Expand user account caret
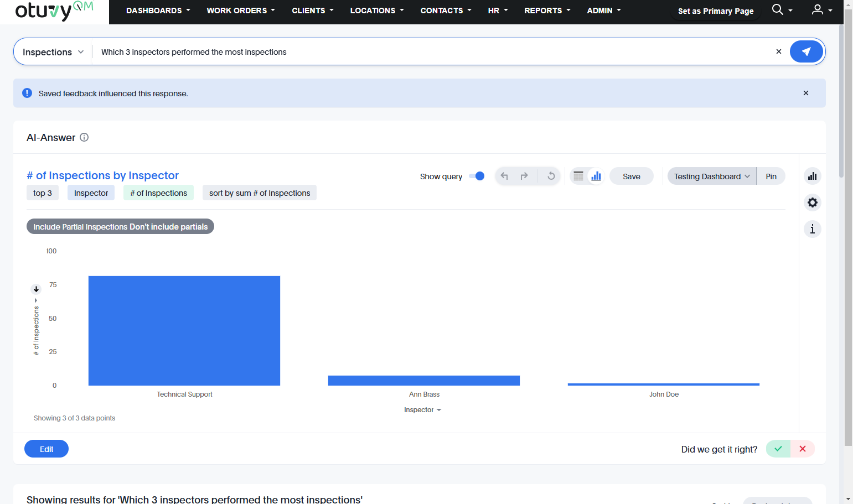The image size is (853, 504). coord(830,11)
